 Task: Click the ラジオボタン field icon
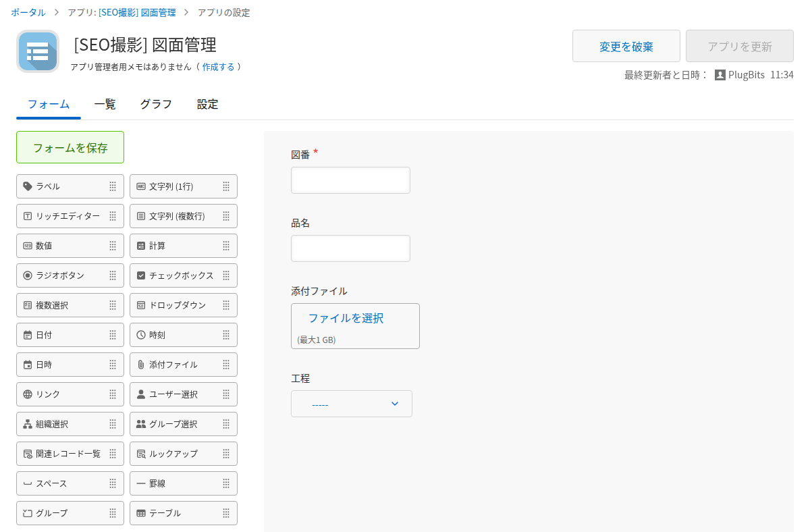click(x=28, y=275)
